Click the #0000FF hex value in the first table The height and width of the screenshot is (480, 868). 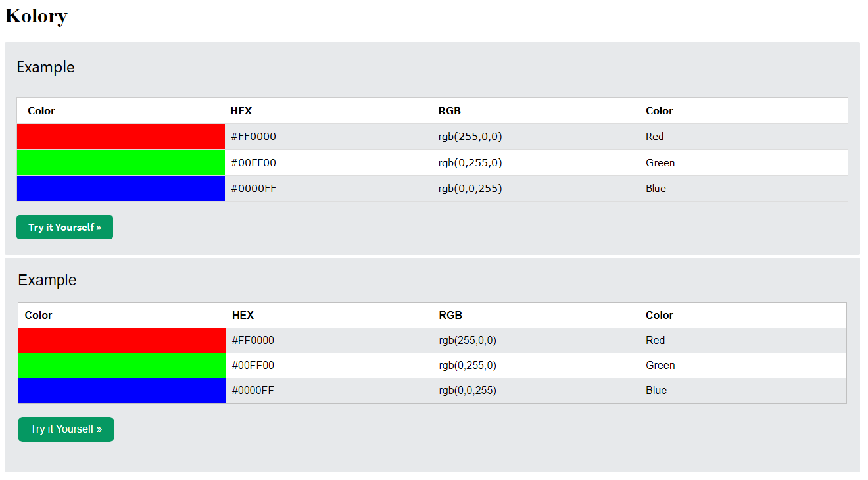253,189
